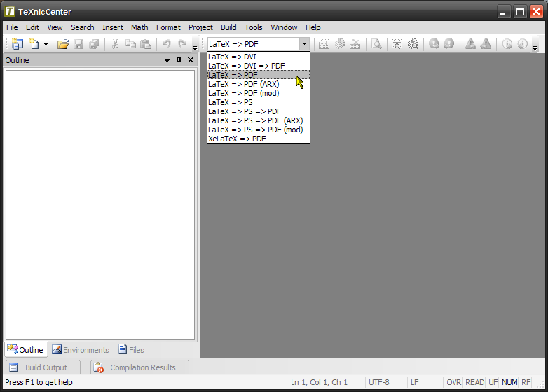Viewport: 548px width, 392px height.
Task: Open the Build Output tab
Action: (42, 367)
